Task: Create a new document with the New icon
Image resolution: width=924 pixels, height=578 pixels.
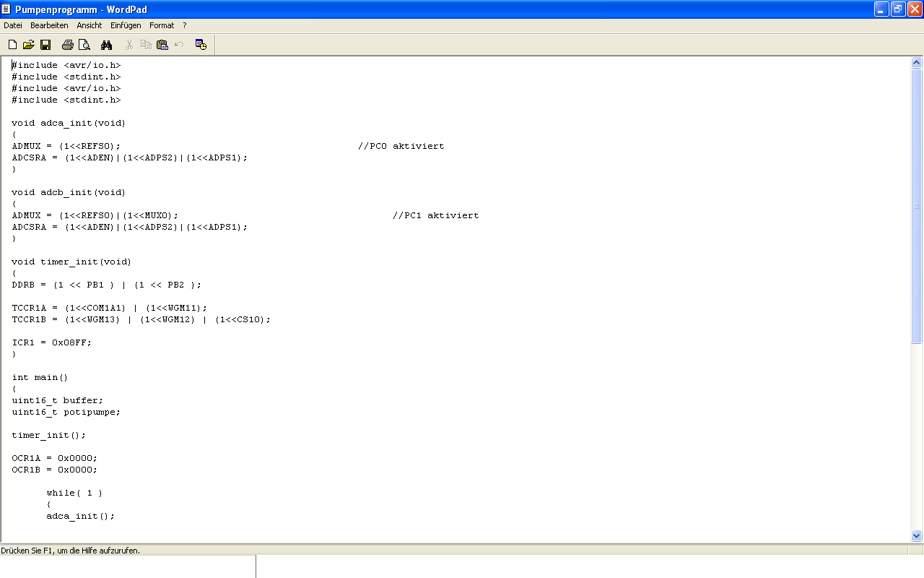Action: point(12,45)
